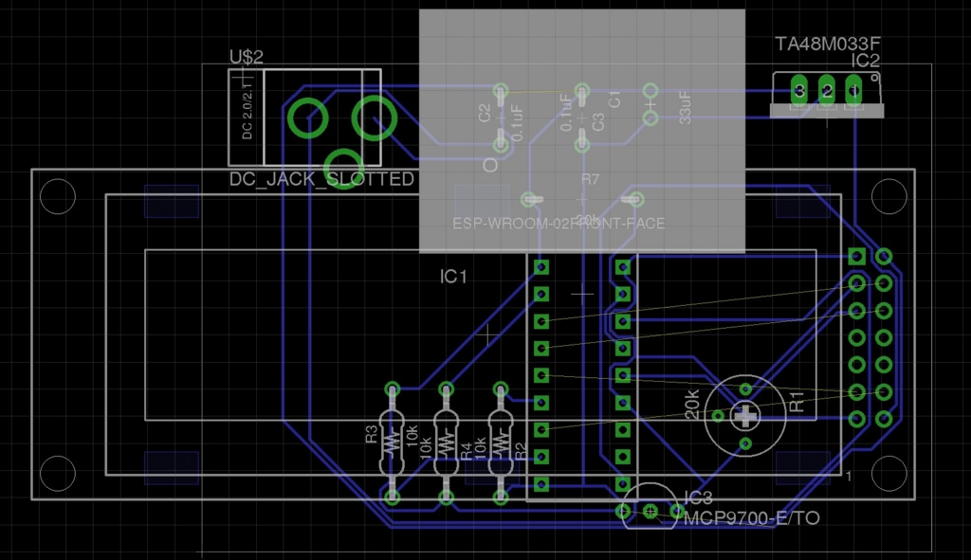This screenshot has width=971, height=560.
Task: Select the R3 resistor label
Action: point(372,434)
